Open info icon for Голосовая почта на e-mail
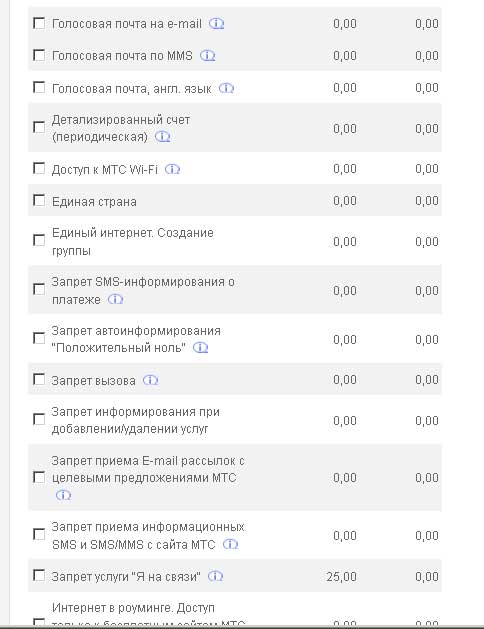Viewport: 484px width, 629px height. tap(217, 24)
